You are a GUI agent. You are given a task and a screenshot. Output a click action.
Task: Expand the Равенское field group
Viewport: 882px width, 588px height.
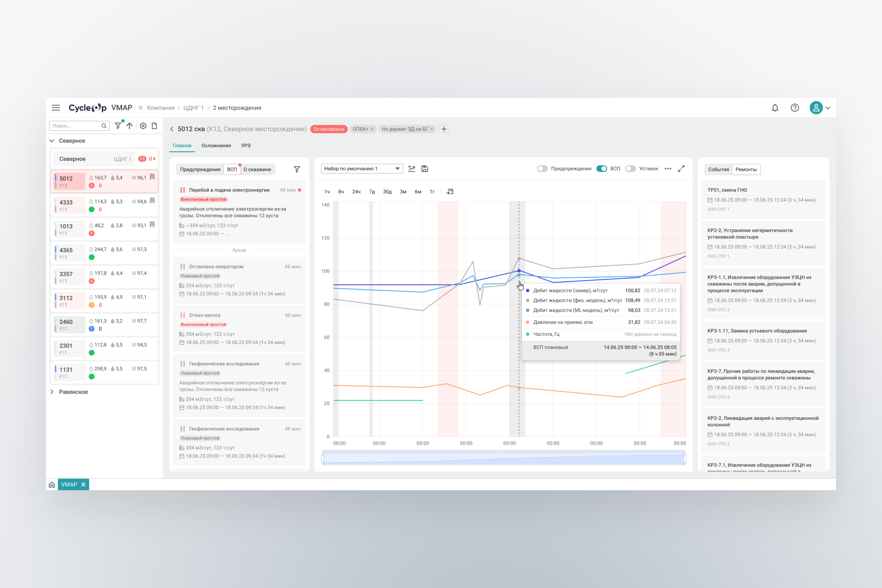(52, 392)
